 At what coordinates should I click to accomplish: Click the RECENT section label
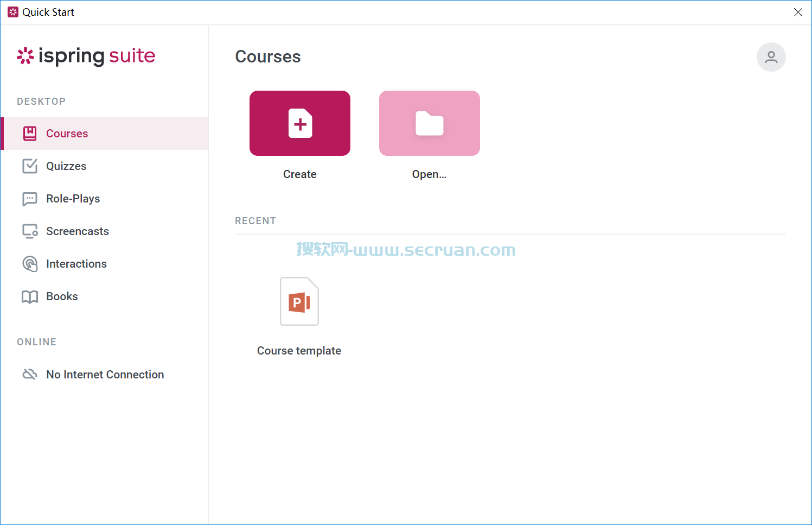pos(255,221)
